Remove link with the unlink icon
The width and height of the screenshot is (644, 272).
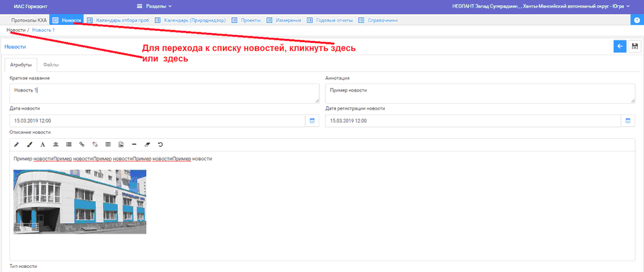click(x=95, y=144)
